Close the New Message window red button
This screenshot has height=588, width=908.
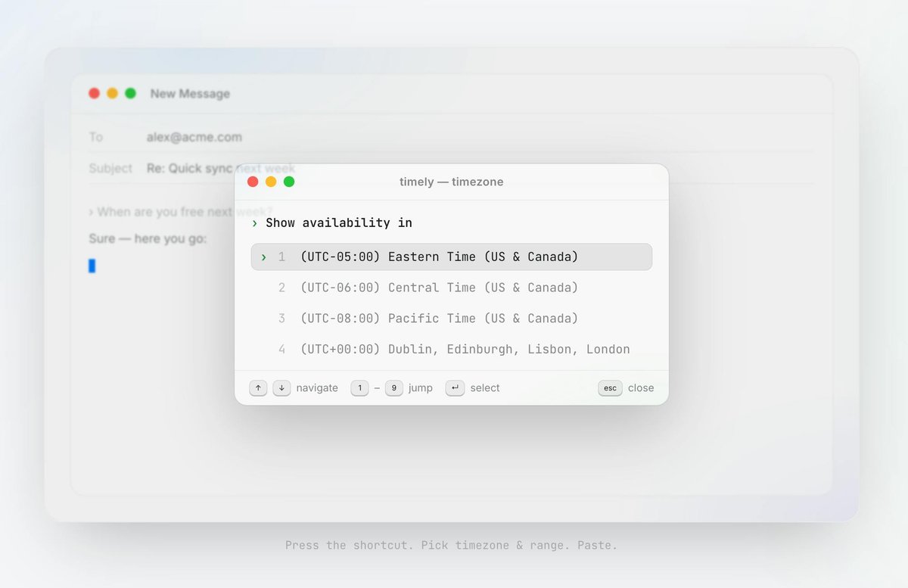(95, 93)
